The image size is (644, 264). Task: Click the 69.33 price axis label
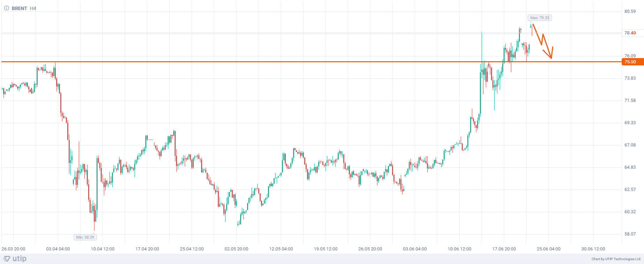click(x=630, y=123)
